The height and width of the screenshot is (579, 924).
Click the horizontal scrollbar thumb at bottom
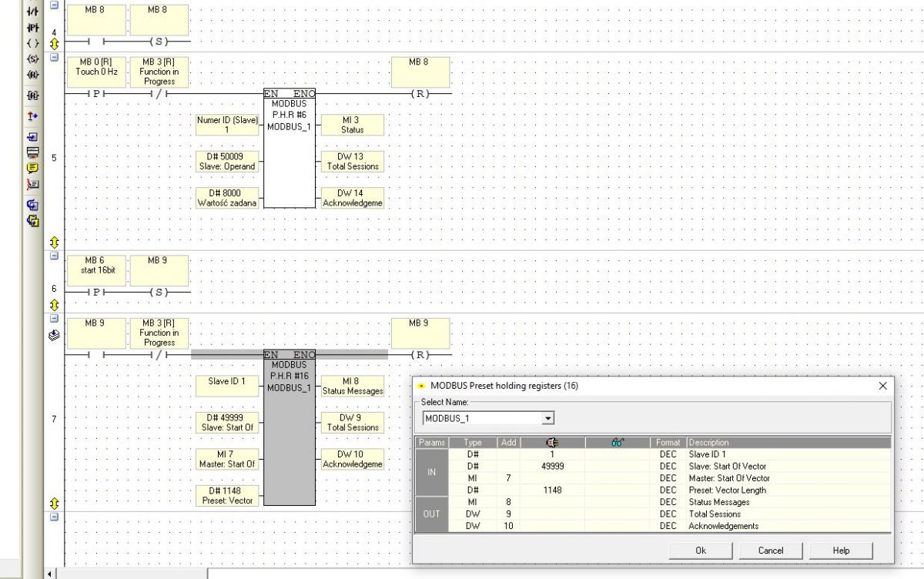pyautogui.click(x=133, y=574)
